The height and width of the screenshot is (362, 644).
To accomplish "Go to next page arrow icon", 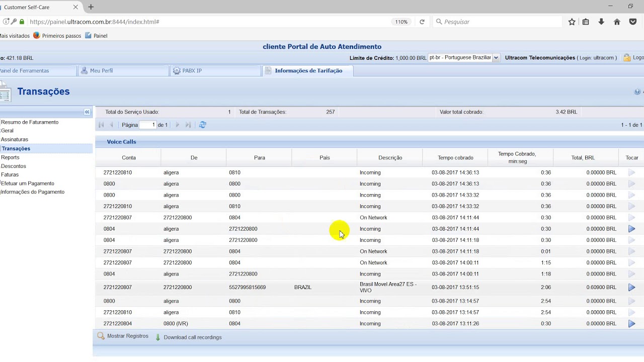I will 177,125.
